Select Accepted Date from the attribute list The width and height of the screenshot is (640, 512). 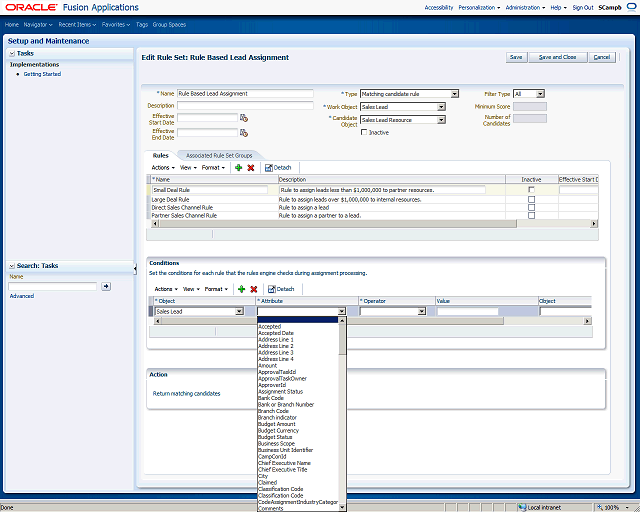276,333
